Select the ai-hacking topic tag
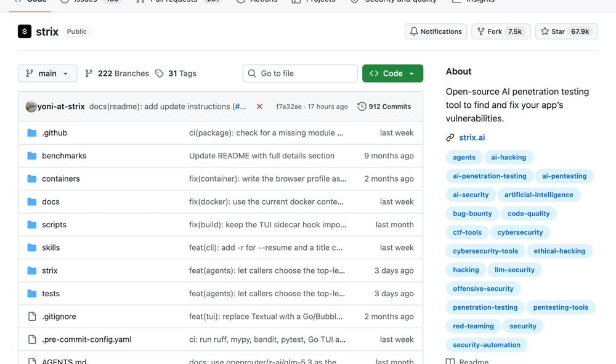Image resolution: width=616 pixels, height=364 pixels. (x=508, y=157)
